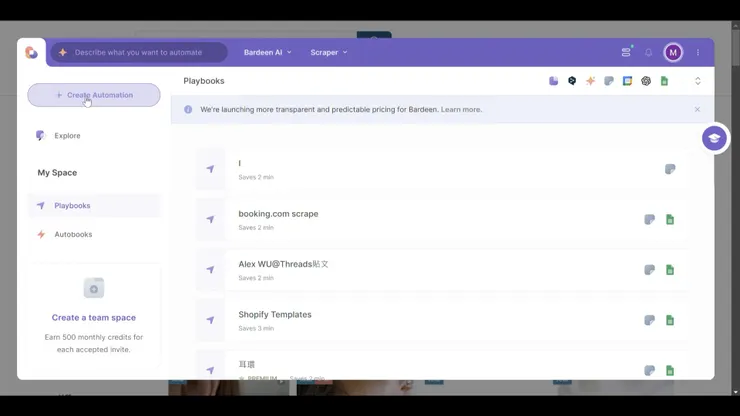This screenshot has height=416, width=740.
Task: Open the M user profile avatar
Action: tap(673, 52)
